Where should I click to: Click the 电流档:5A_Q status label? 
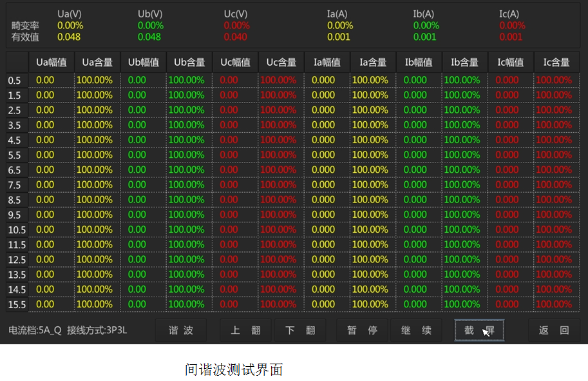(35, 330)
